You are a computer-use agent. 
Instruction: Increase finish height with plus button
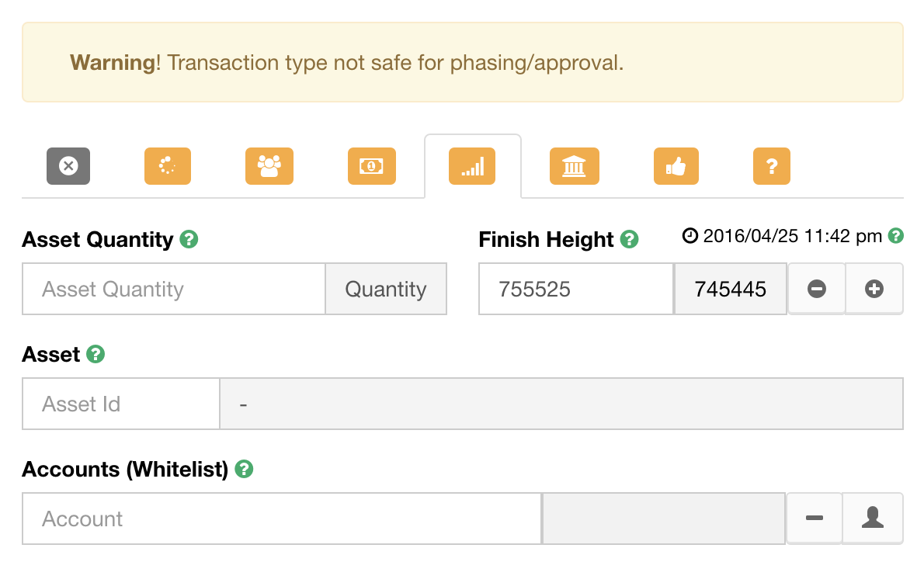coord(874,289)
